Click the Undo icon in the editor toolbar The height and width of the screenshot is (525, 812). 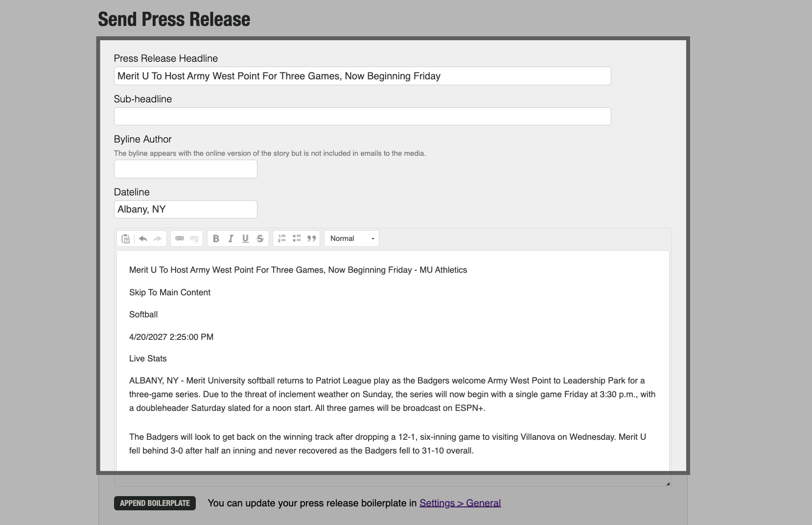point(142,239)
